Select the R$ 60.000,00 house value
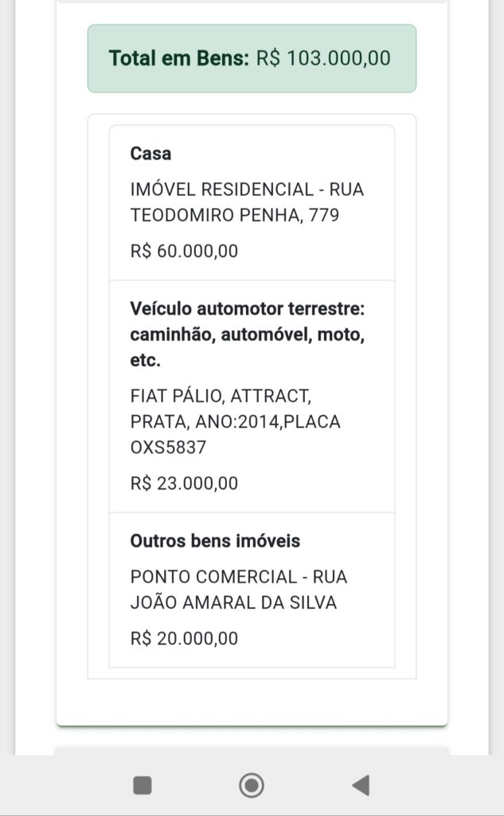This screenshot has height=816, width=504. pyautogui.click(x=184, y=251)
